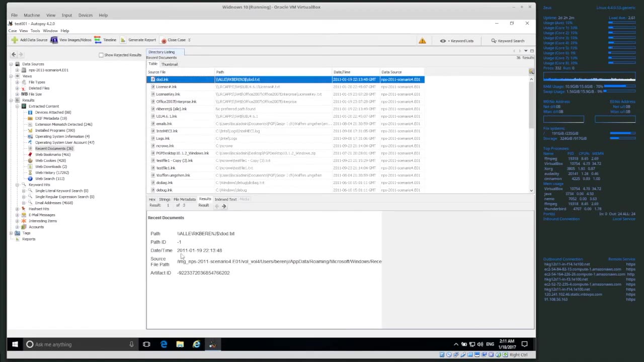The image size is (644, 362).
Task: Go to previous result arrow
Action: (x=217, y=206)
